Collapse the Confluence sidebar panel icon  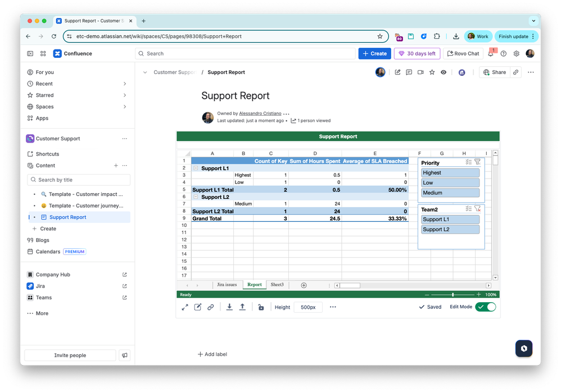click(30, 53)
